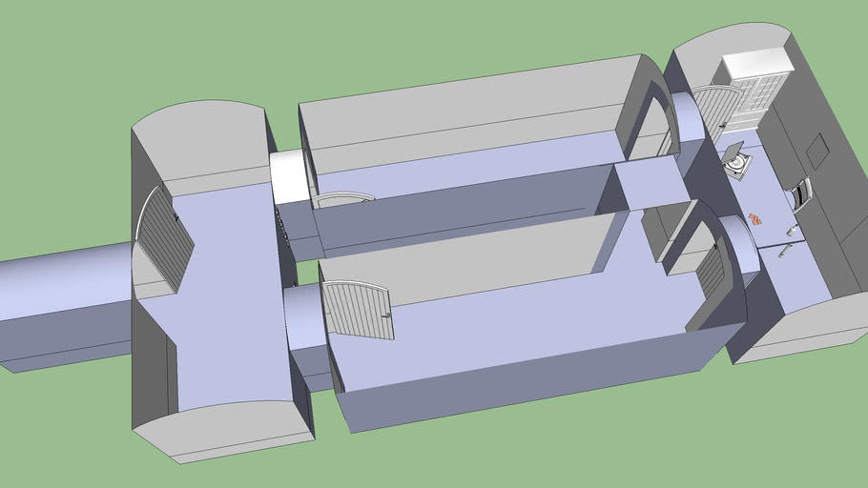
Task: Click the open box with the round disc
Action: pyautogui.click(x=734, y=164)
